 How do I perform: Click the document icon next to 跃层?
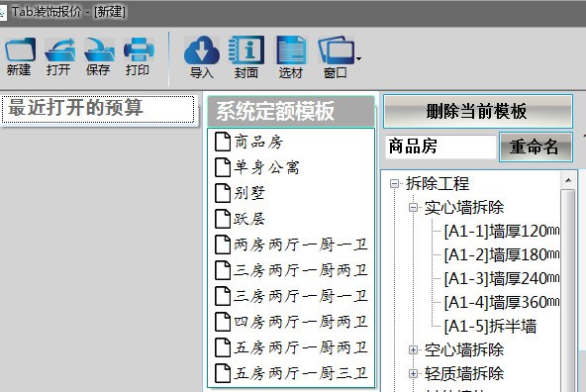223,219
